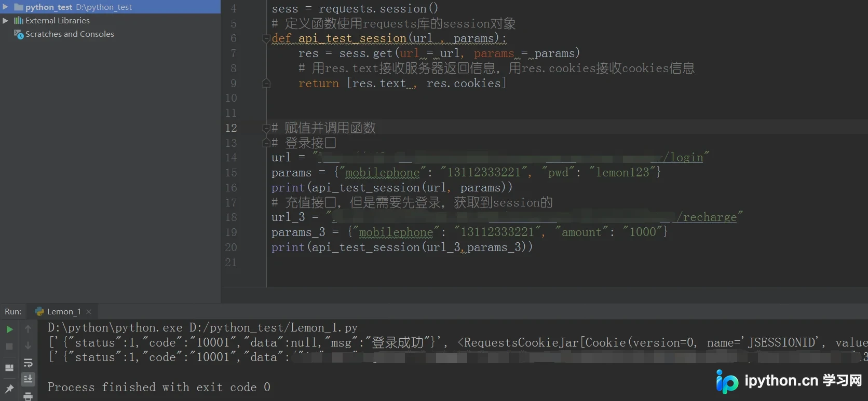Image resolution: width=868 pixels, height=401 pixels.
Task: Click the '/login' underlined URL text
Action: coord(683,157)
